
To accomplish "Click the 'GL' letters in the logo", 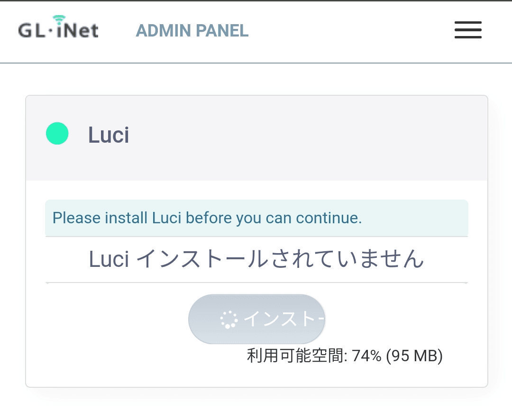I will [x=29, y=31].
